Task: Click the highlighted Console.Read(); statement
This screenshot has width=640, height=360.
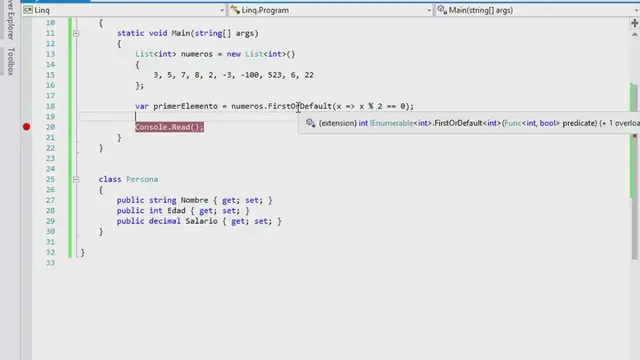Action: pyautogui.click(x=169, y=127)
